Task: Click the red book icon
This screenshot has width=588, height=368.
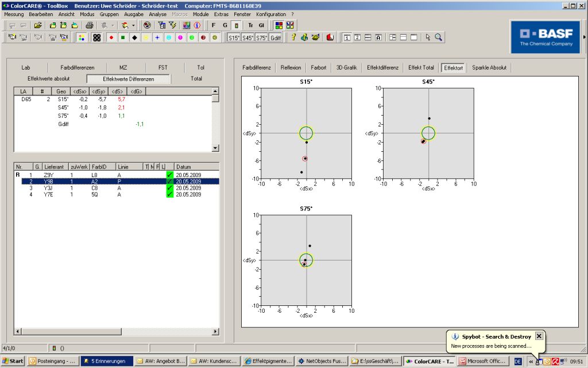Action: click(x=330, y=37)
